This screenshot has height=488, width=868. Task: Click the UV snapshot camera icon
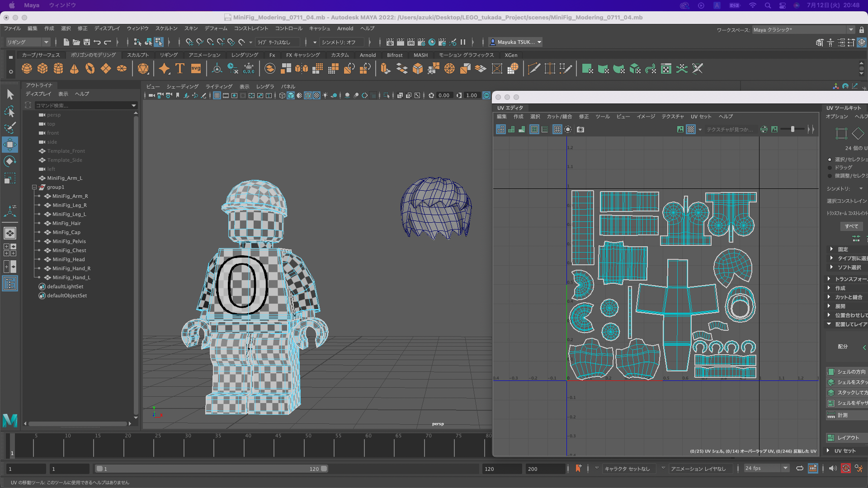[580, 130]
